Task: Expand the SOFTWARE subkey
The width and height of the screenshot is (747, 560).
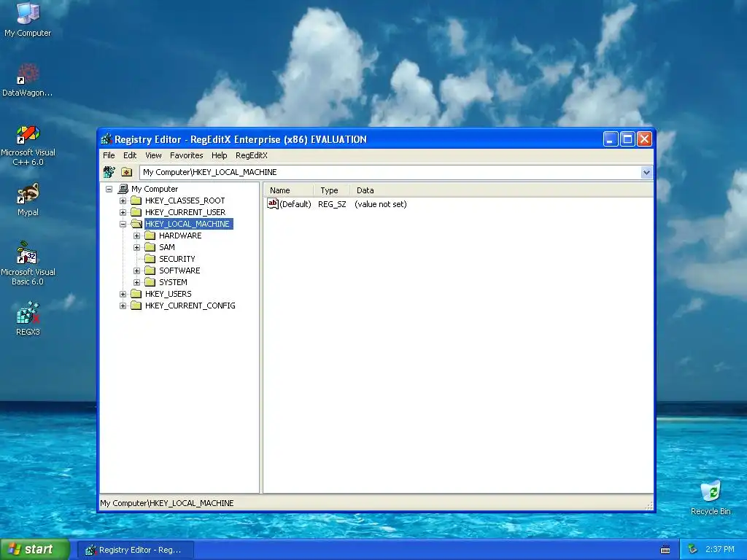Action: [x=136, y=271]
